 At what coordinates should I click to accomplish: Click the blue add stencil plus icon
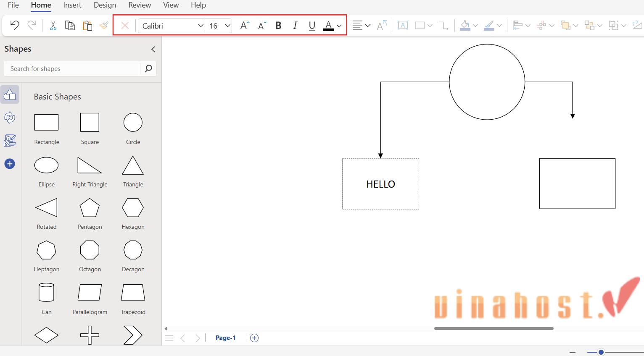[x=10, y=164]
